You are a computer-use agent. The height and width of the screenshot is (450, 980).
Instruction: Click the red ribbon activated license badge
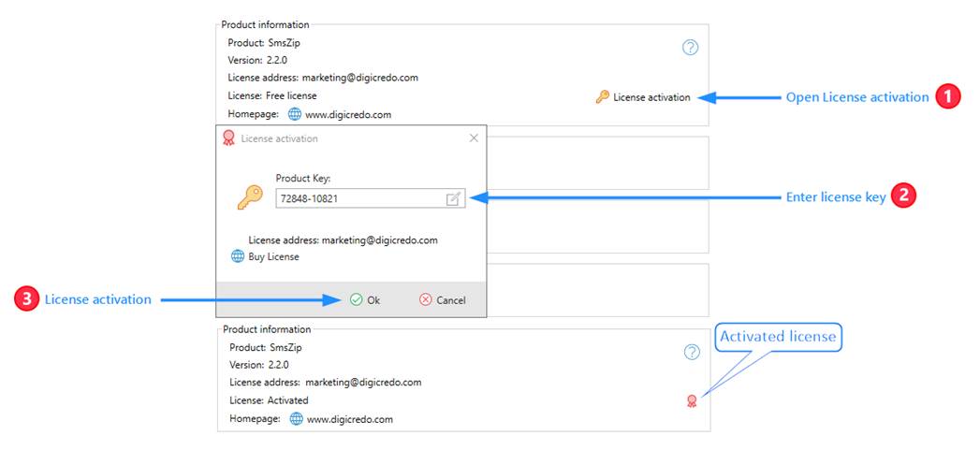click(x=692, y=401)
